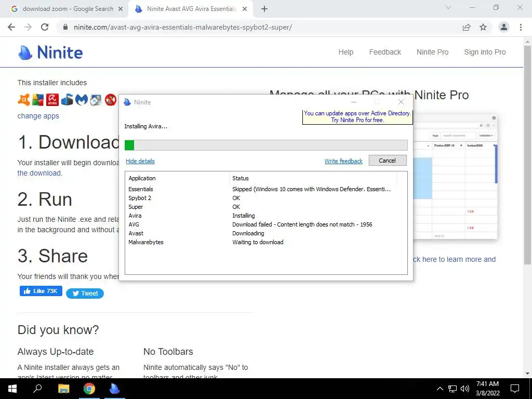Open the notification center

point(515,389)
